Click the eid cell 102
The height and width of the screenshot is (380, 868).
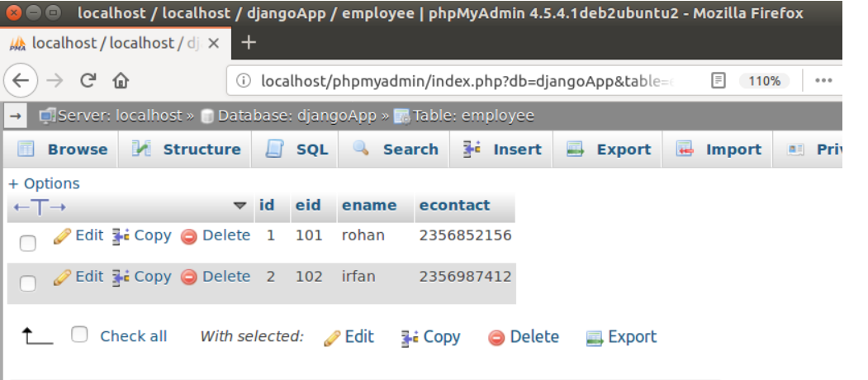[x=309, y=277]
